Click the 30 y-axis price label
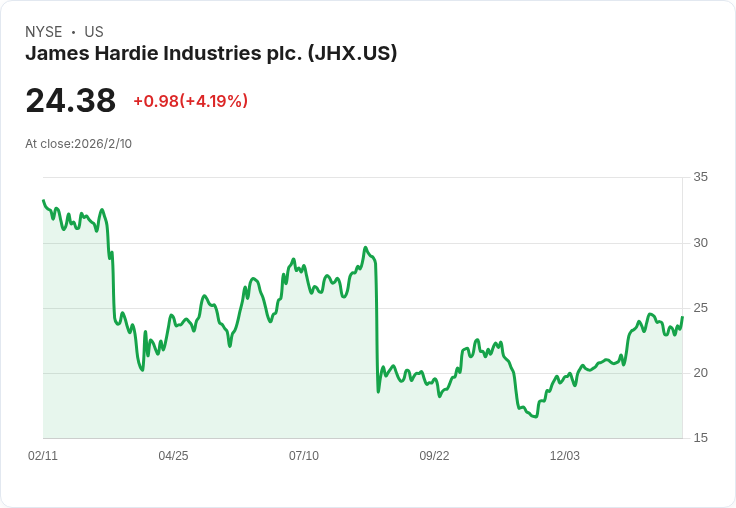 700,243
